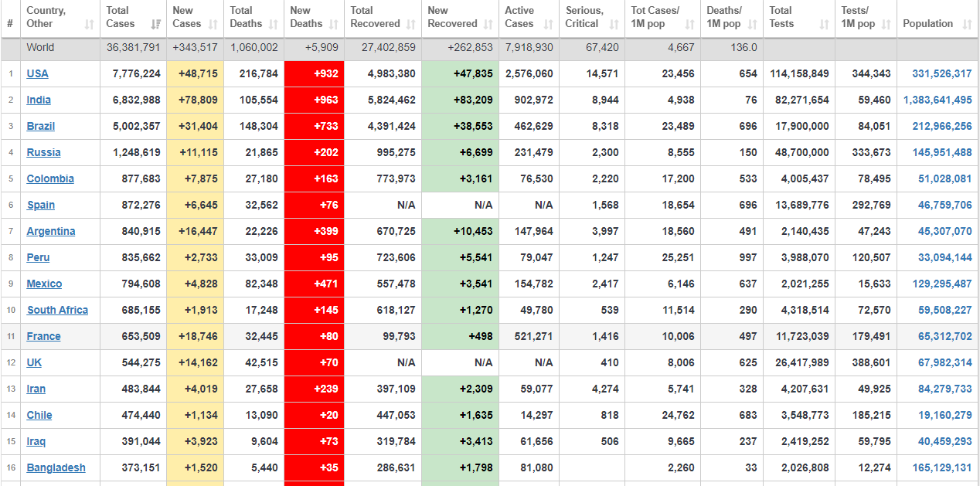
Task: Click India population 1,383,641,495
Action: point(937,100)
